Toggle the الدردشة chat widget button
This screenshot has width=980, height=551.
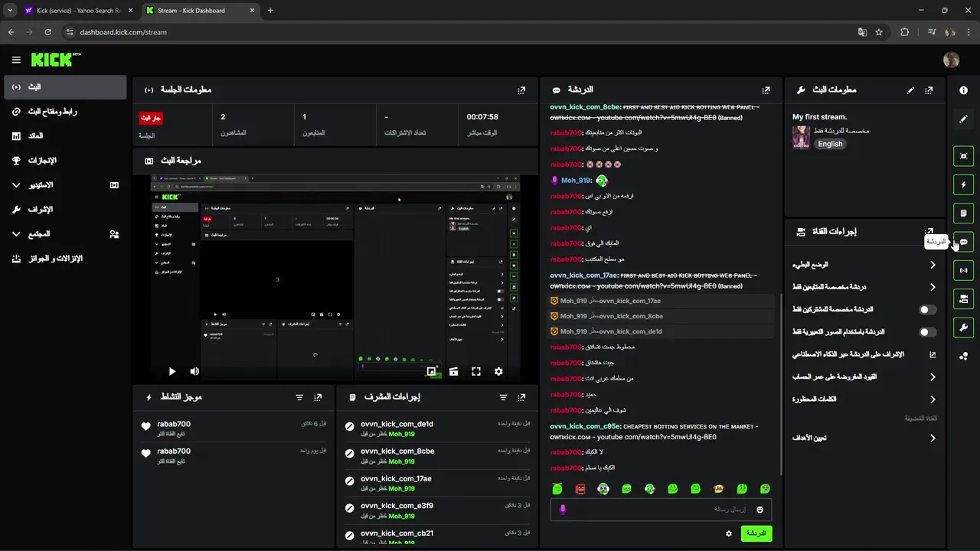(x=963, y=242)
